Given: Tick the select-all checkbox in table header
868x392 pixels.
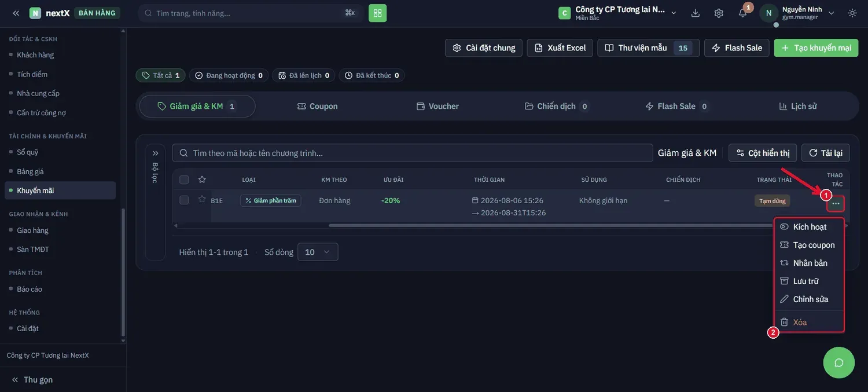Looking at the screenshot, I should (184, 179).
